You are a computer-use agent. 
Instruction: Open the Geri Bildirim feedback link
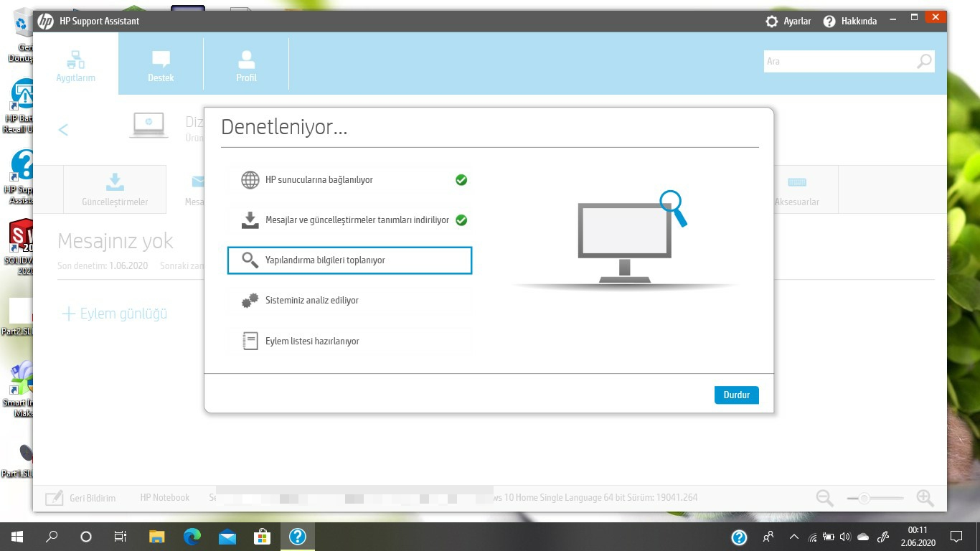pyautogui.click(x=80, y=498)
